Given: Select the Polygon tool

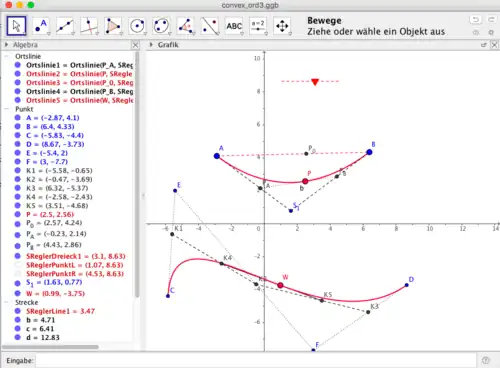Looking at the screenshot, I should (x=113, y=26).
